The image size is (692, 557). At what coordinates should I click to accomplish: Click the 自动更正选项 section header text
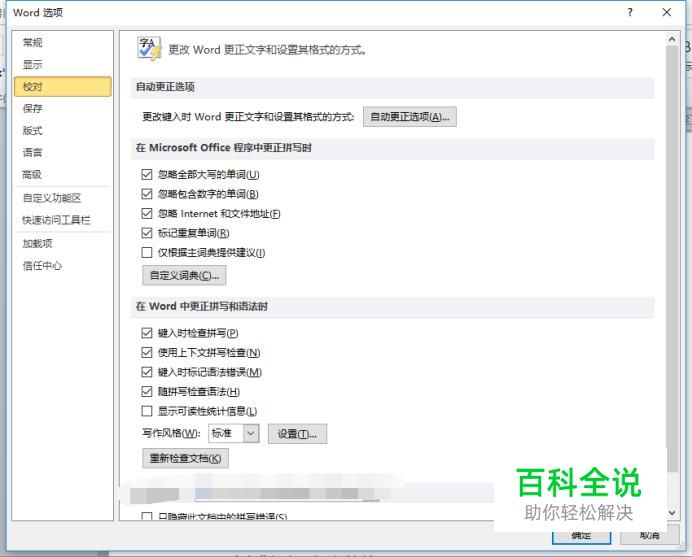click(165, 87)
